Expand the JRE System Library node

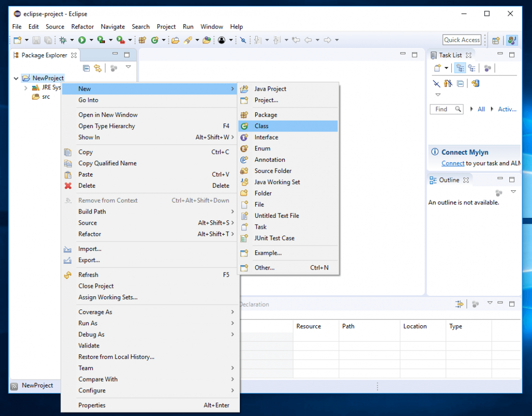[x=26, y=88]
